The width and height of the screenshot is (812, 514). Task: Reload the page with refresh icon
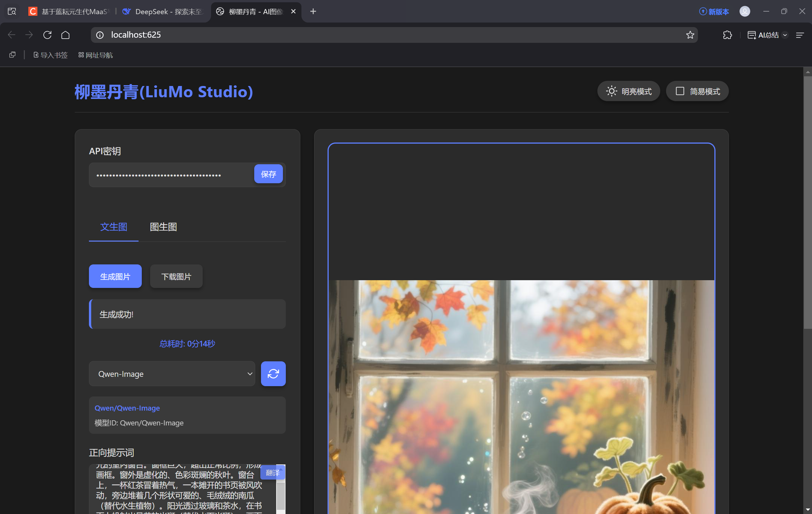click(x=47, y=35)
